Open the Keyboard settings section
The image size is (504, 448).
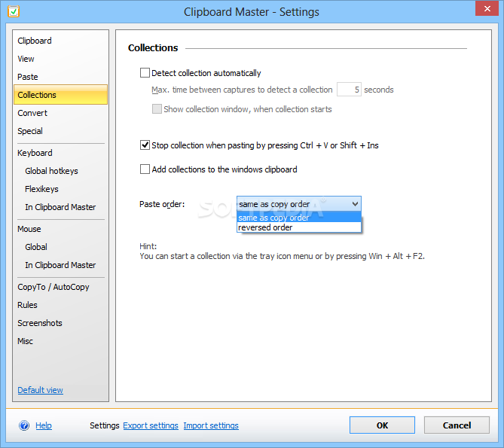tap(35, 153)
